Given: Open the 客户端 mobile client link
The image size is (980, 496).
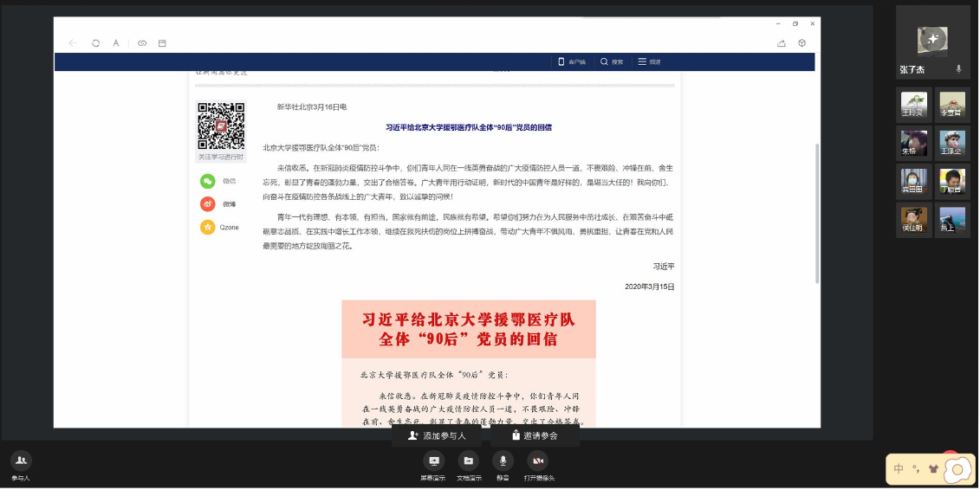Looking at the screenshot, I should [x=571, y=61].
